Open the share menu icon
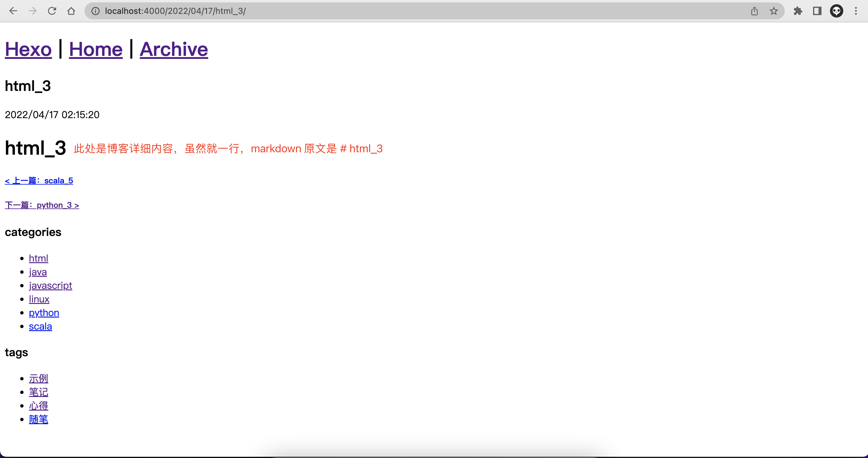Screen dimensions: 868x458 point(755,11)
